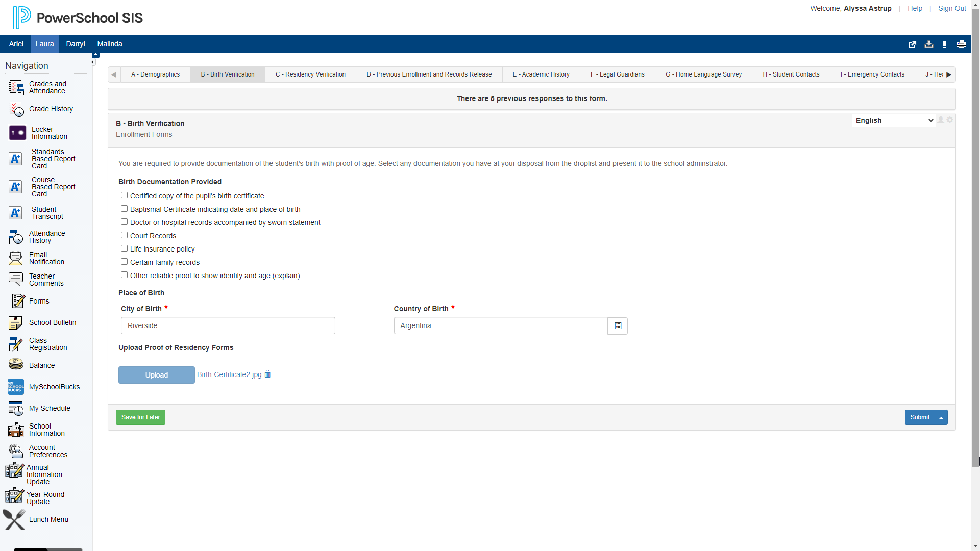Open the Help link
The height and width of the screenshot is (551, 980).
[915, 8]
